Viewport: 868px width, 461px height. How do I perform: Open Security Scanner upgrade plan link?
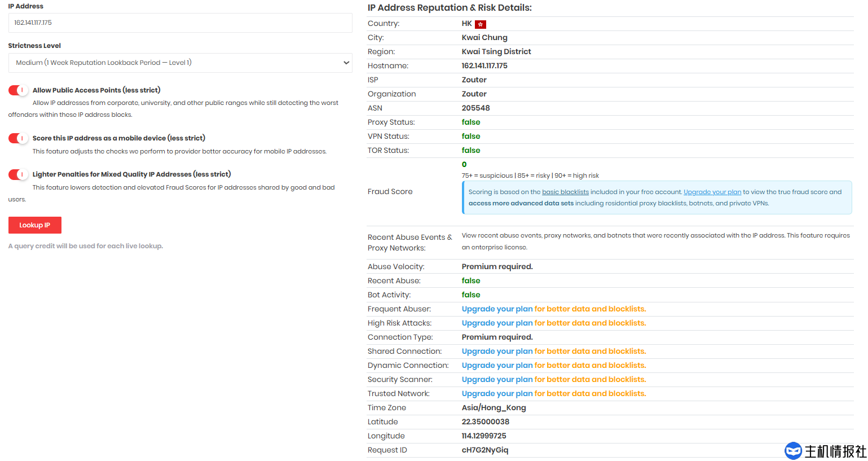point(497,380)
